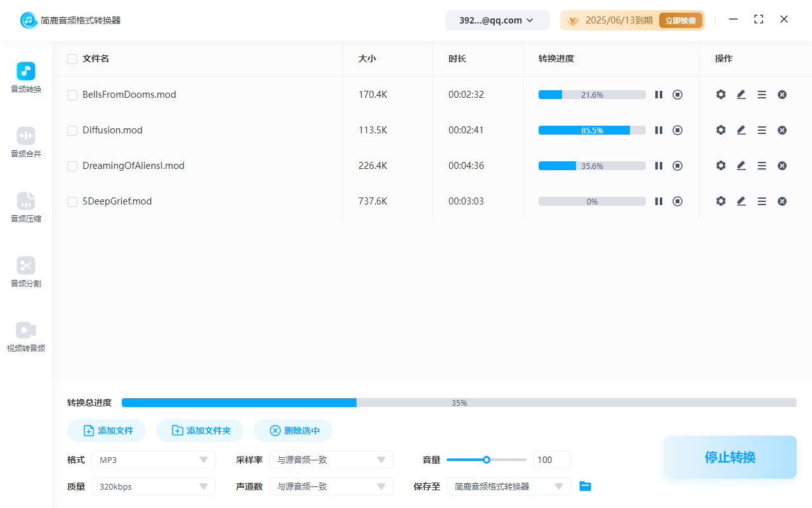Stop the Diffusion.mod conversion
The image size is (812, 508).
pos(678,130)
